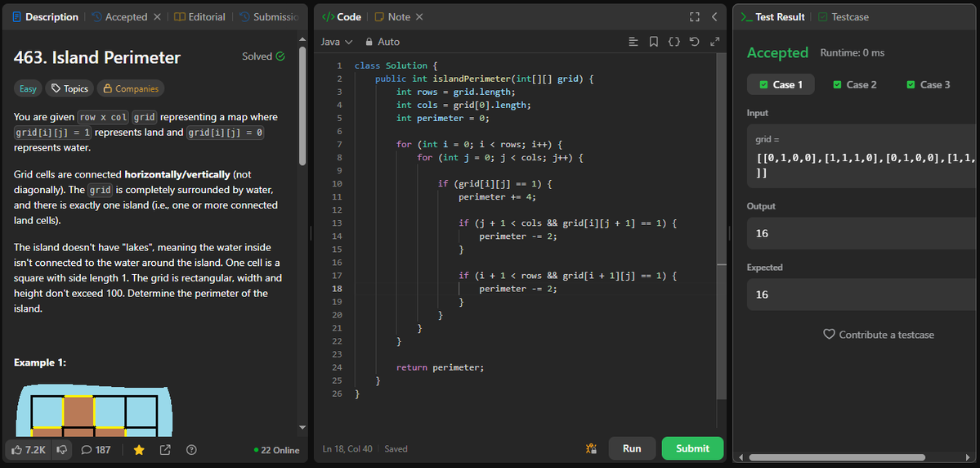Click the Ln 18, Col 40 status

pyautogui.click(x=347, y=448)
